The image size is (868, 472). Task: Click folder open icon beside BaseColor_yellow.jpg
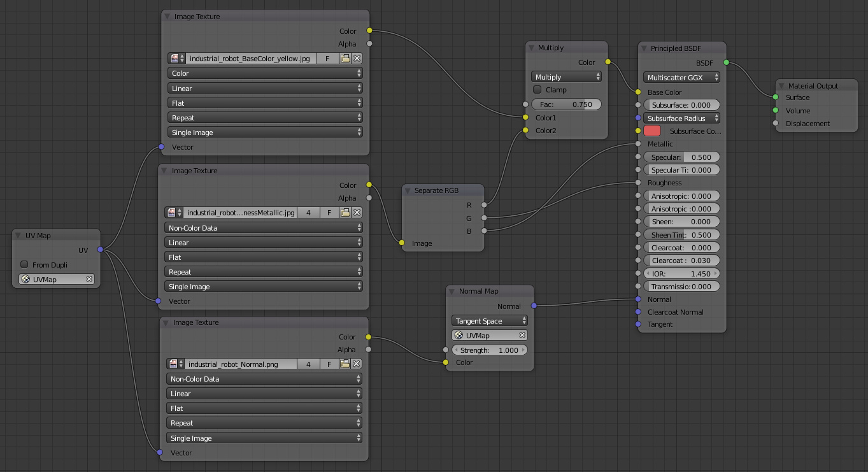click(x=345, y=59)
